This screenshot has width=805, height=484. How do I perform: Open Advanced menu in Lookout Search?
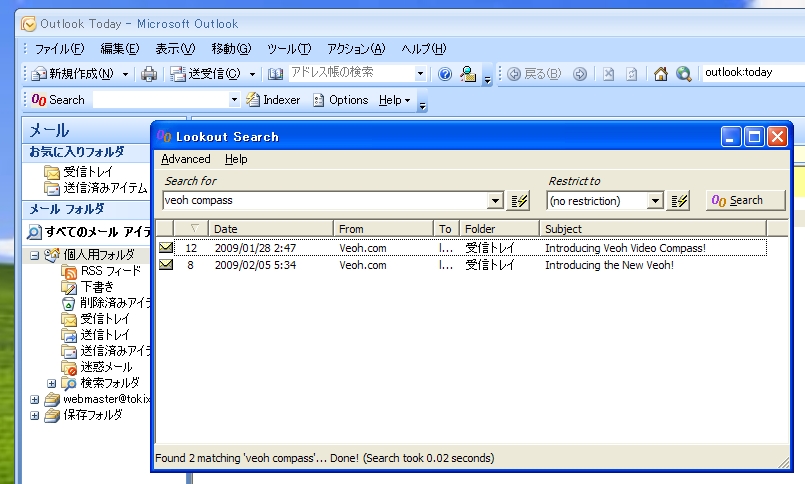coord(186,159)
